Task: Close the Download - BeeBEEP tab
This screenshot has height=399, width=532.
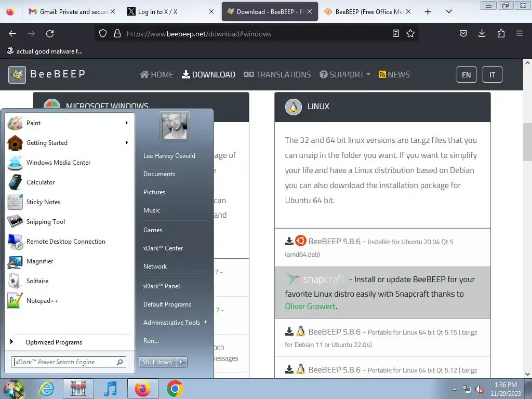Action: tap(310, 11)
